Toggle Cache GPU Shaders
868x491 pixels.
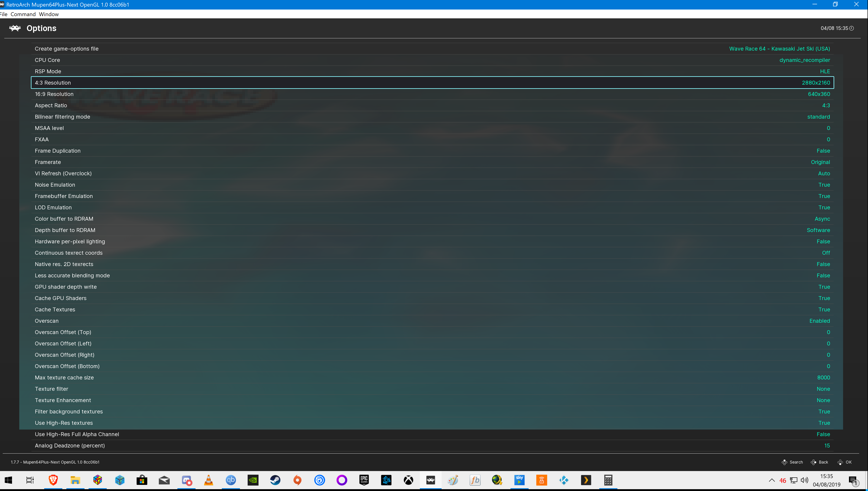(x=432, y=298)
